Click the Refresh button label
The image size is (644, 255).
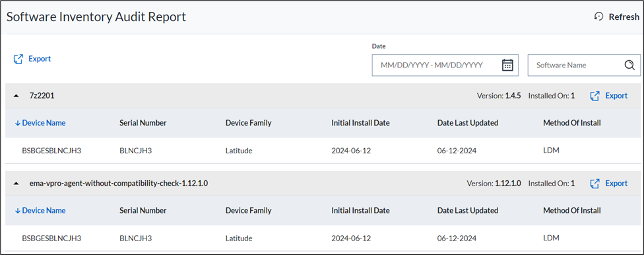coord(624,17)
